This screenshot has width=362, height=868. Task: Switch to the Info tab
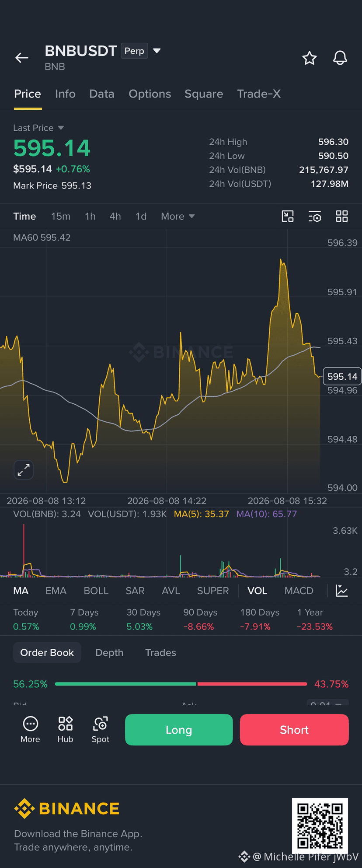coord(65,94)
